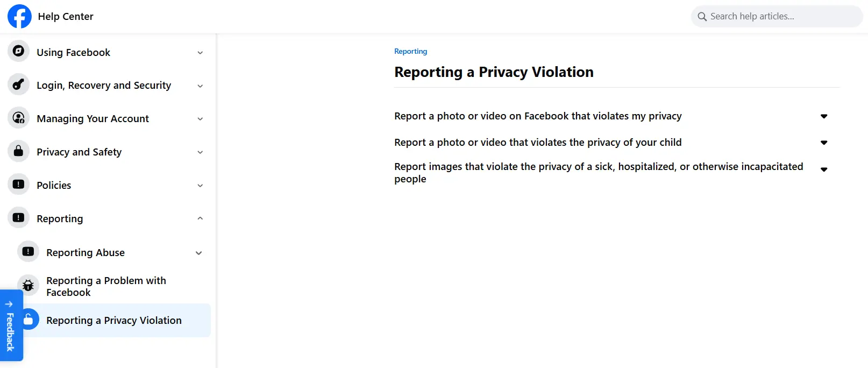The height and width of the screenshot is (368, 868).
Task: Open 'violates the privacy of your child' article
Action: [538, 143]
